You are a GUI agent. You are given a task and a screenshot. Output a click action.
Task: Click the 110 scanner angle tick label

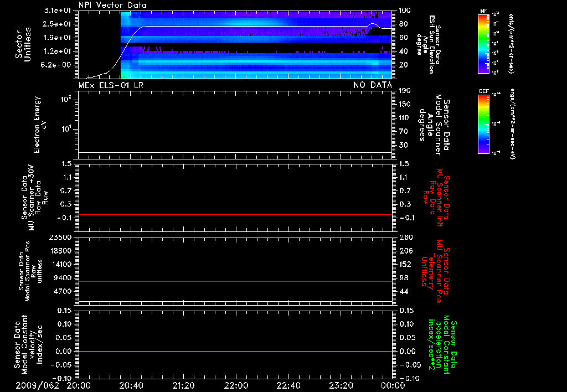[405, 118]
